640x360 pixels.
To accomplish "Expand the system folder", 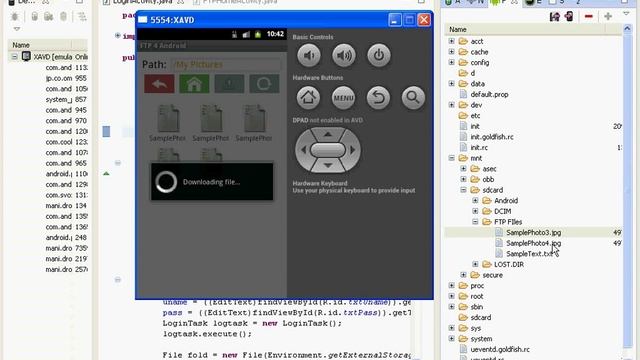I will click(x=451, y=338).
